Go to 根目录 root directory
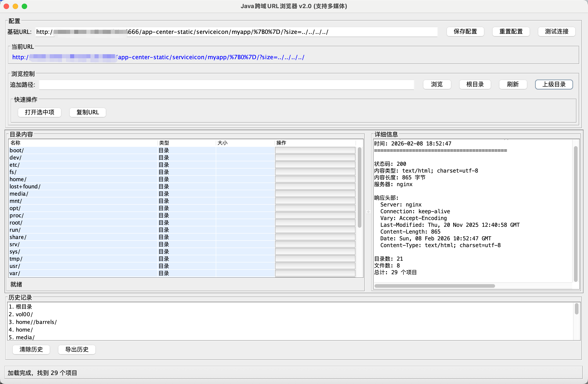The width and height of the screenshot is (588, 384). (x=475, y=84)
